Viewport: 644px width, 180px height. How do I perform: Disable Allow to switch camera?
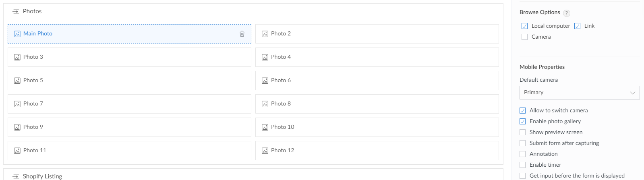(523, 111)
